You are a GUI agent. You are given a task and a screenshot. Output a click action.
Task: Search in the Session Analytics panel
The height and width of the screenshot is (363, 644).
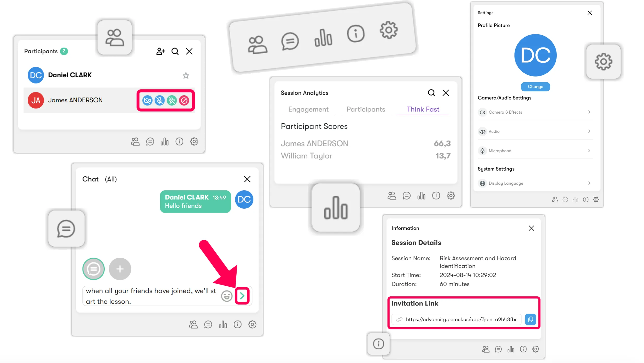pos(431,93)
